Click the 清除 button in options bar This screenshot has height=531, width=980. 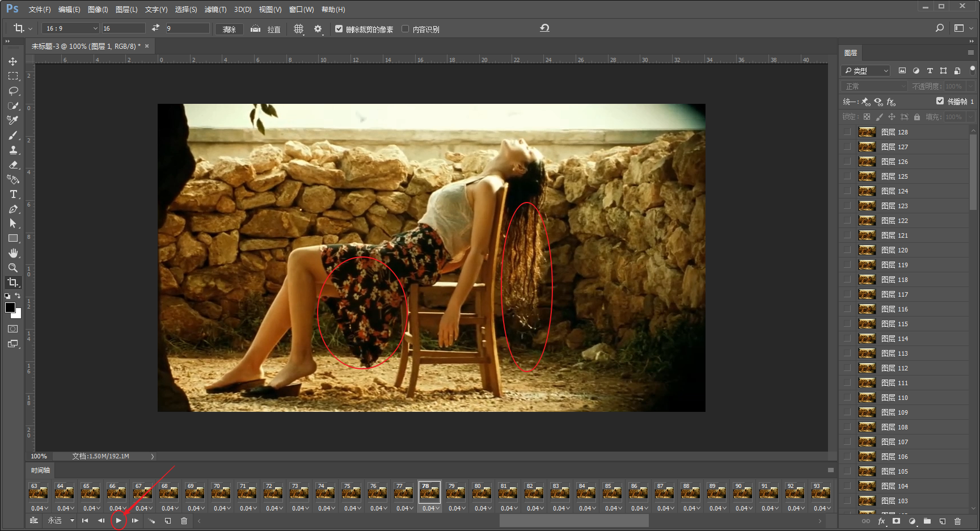coord(229,29)
